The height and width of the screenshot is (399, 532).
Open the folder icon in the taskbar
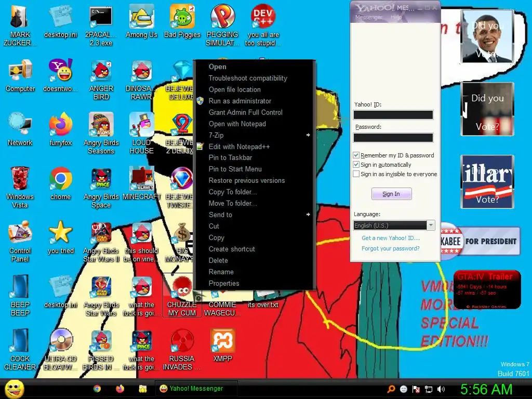142,389
